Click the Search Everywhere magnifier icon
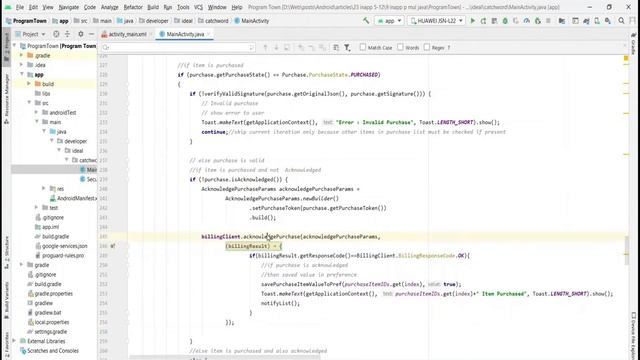This screenshot has width=640, height=360. click(621, 20)
